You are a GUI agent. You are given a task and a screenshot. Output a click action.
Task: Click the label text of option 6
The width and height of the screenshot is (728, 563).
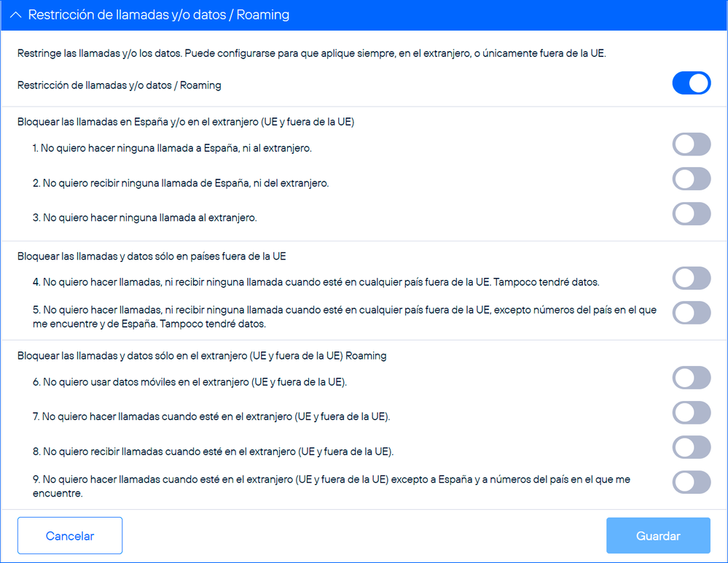189,381
